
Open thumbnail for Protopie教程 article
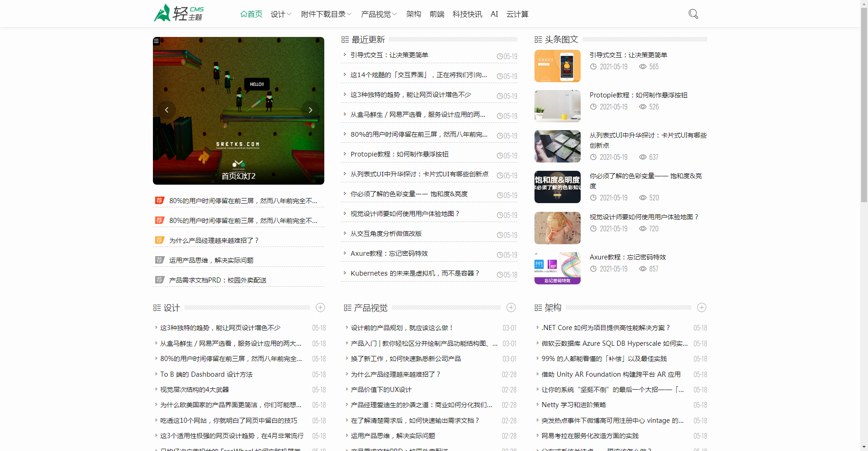click(x=557, y=106)
